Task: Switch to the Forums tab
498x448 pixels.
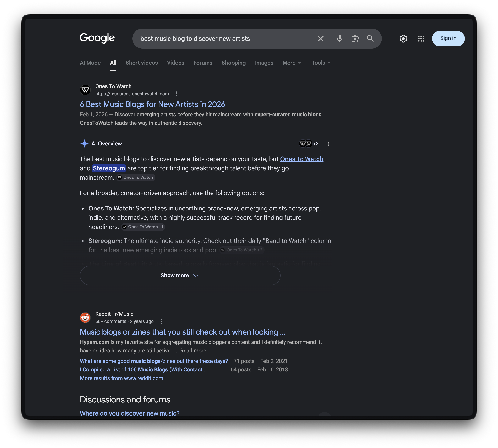Action: point(203,63)
